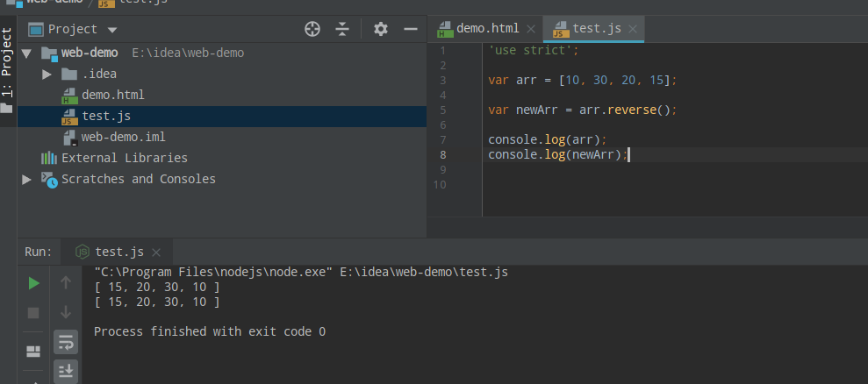Click line number 8 in gutter
Image resolution: width=868 pixels, height=384 pixels.
(442, 155)
